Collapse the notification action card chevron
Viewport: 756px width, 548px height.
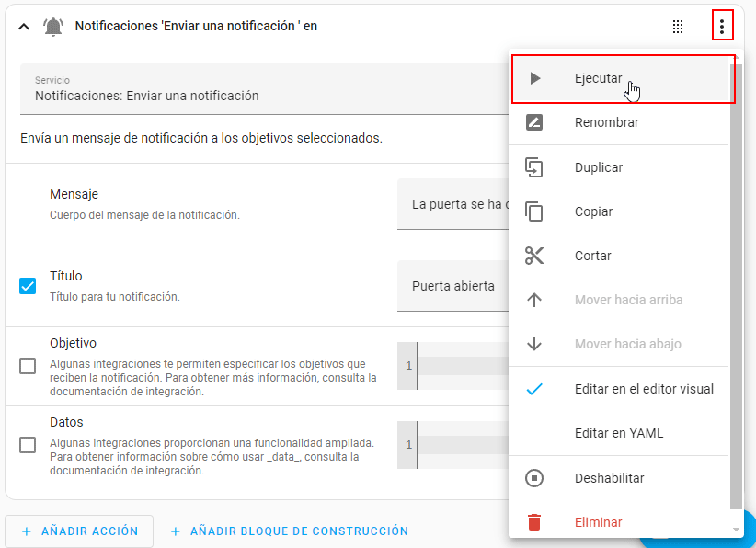(25, 27)
